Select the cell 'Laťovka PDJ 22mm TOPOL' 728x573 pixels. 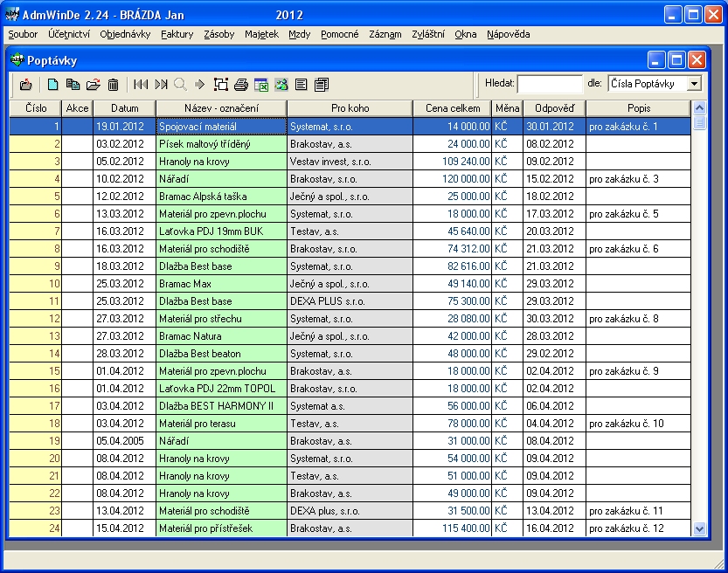(x=221, y=389)
